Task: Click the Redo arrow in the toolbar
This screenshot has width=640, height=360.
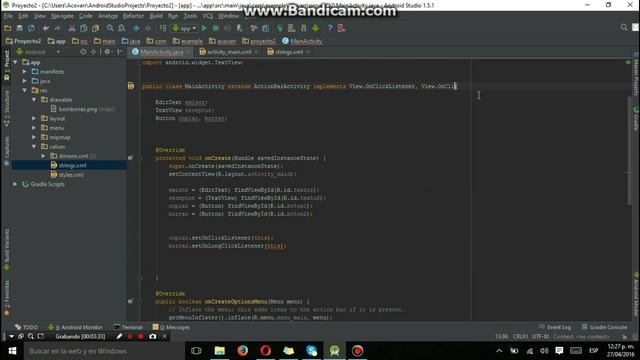Action: pyautogui.click(x=57, y=28)
